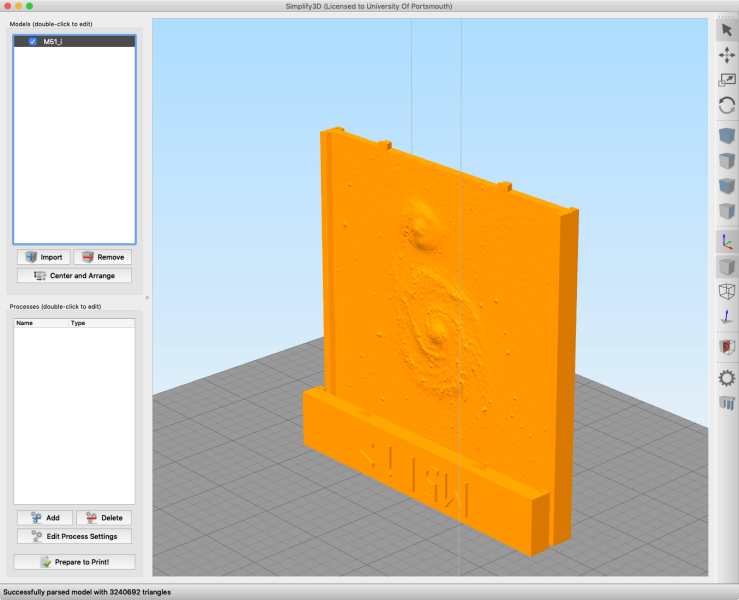Screen dimensions: 739x600
Task: Switch to the side view cube
Action: [726, 211]
